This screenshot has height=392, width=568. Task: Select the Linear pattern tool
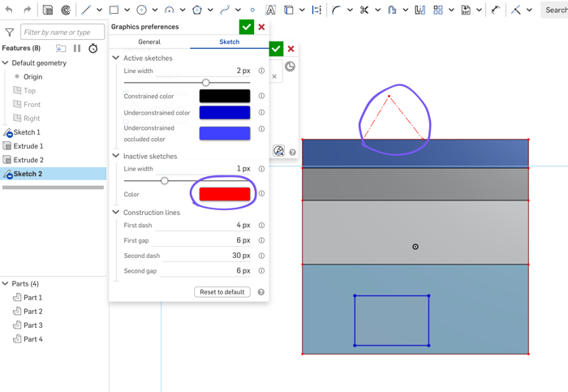[438, 10]
